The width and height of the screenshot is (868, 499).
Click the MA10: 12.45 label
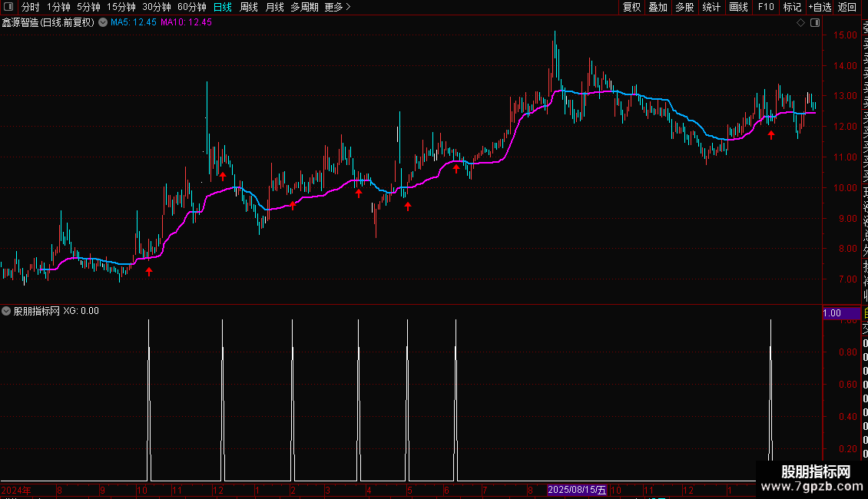click(x=186, y=23)
